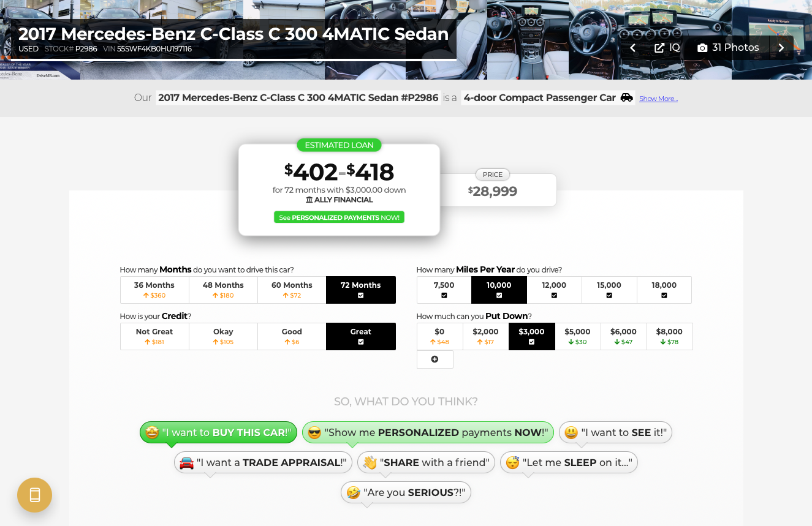Viewport: 812px width, 526px height.
Task: Choose $6,000 down payment
Action: 623,336
